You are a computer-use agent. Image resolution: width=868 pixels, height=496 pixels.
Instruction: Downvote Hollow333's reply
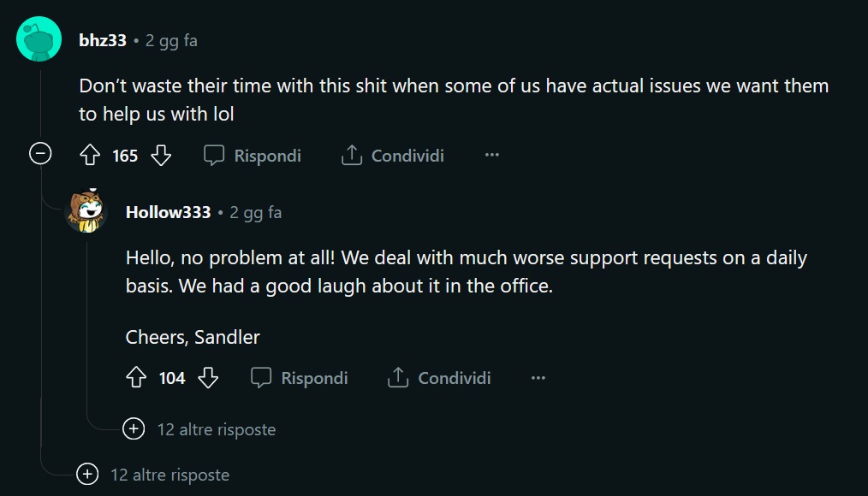tap(208, 378)
